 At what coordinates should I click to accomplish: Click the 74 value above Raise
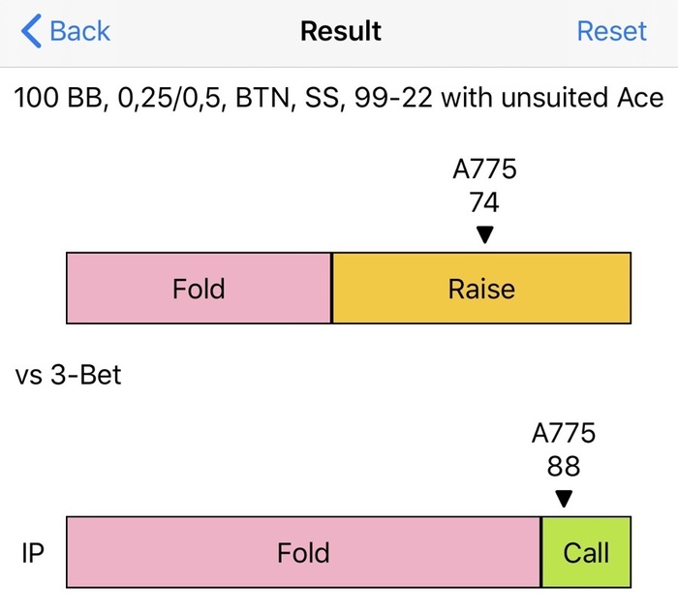point(485,202)
